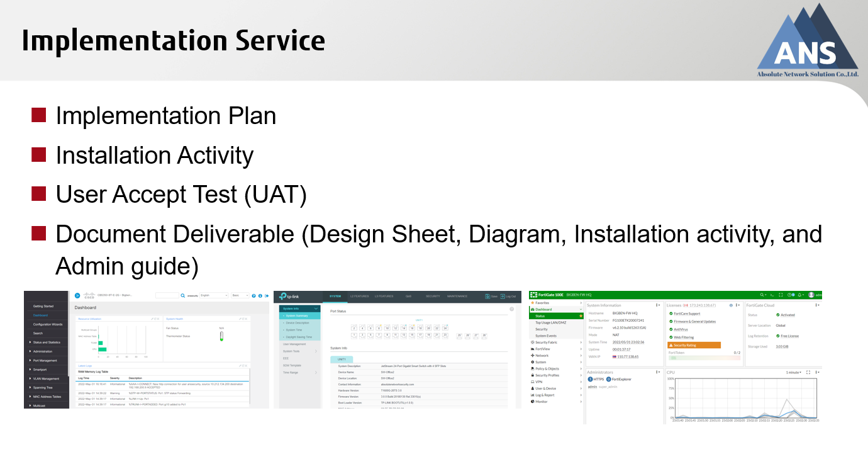Click the User Accept Test (UAT) text
868x464 pixels.
[x=181, y=195]
